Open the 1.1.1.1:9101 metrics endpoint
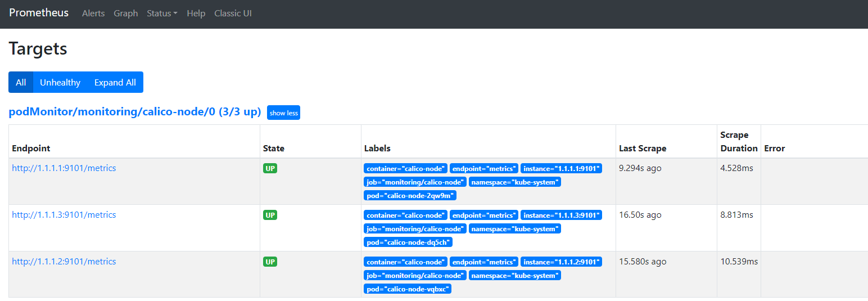 click(x=64, y=168)
